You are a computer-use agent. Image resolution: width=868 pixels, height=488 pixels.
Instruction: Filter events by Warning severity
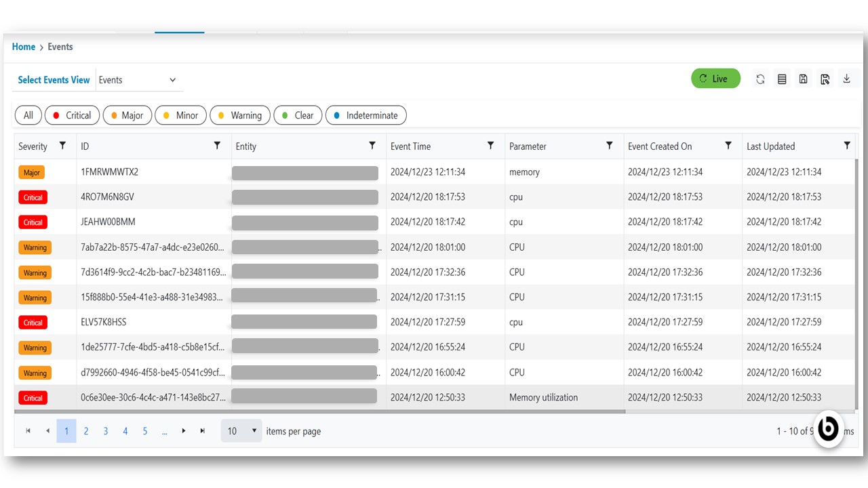(240, 115)
